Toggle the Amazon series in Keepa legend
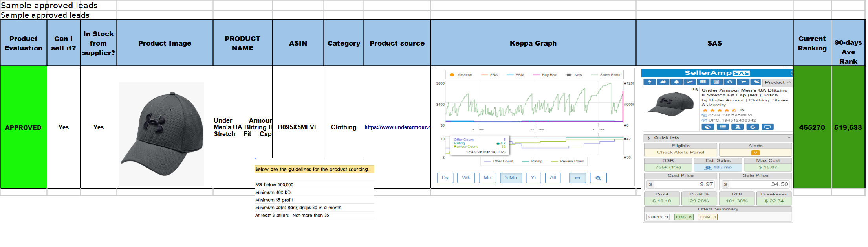 point(461,75)
